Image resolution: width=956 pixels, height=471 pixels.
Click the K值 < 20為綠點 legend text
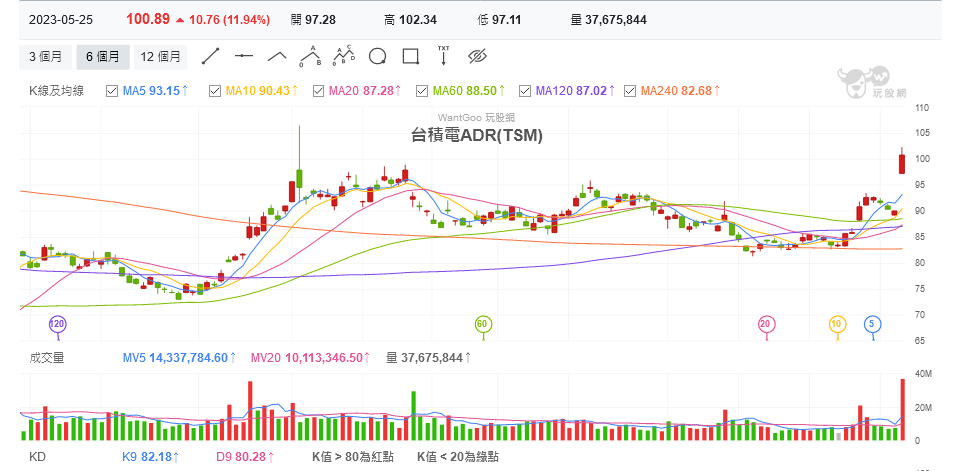point(458,456)
